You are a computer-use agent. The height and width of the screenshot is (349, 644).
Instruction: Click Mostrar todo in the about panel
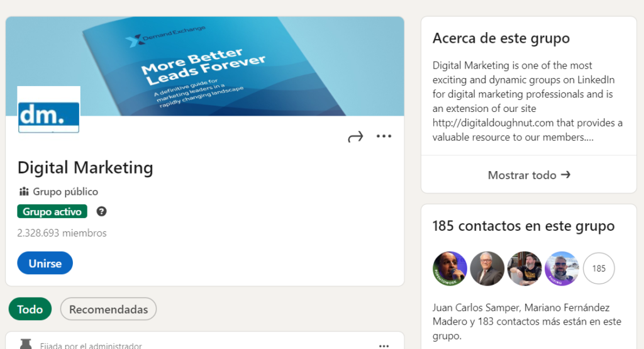[529, 175]
